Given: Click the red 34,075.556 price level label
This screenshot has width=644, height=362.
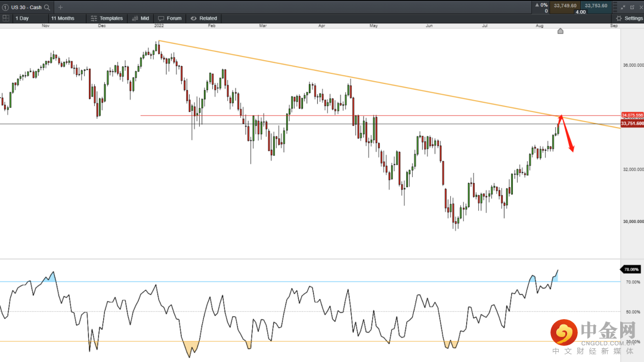Looking at the screenshot, I should (x=632, y=115).
